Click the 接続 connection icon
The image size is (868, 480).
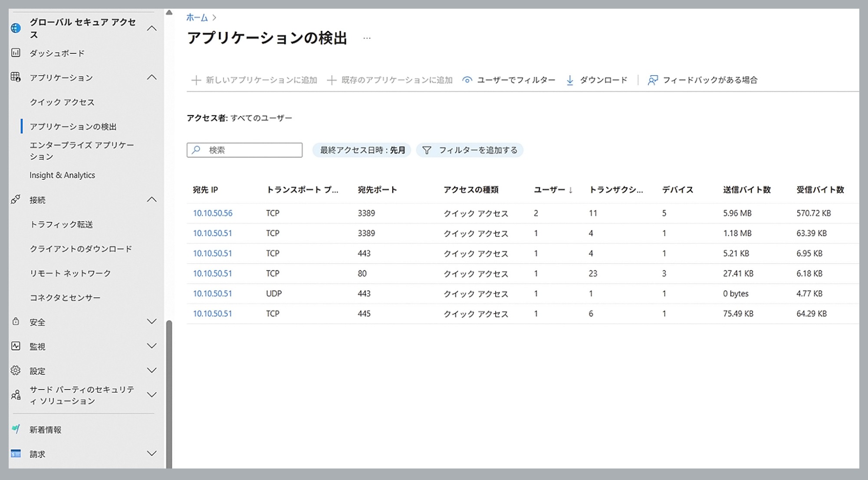(16, 200)
